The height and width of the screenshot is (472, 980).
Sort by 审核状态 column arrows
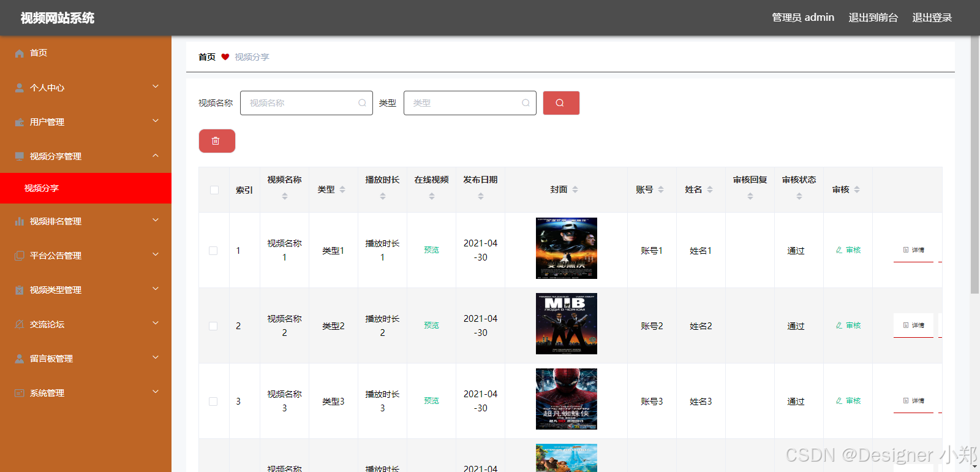[x=799, y=196]
